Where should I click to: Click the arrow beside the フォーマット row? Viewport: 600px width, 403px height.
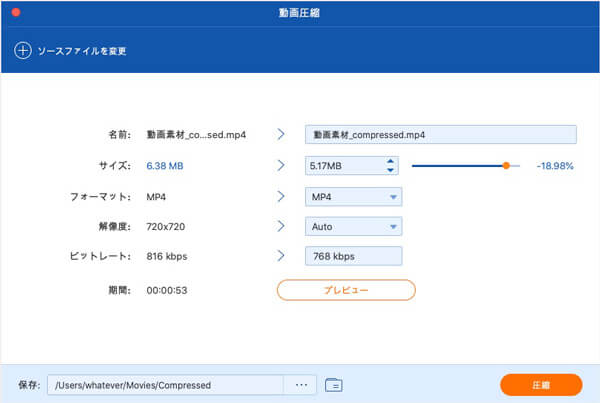(x=281, y=196)
